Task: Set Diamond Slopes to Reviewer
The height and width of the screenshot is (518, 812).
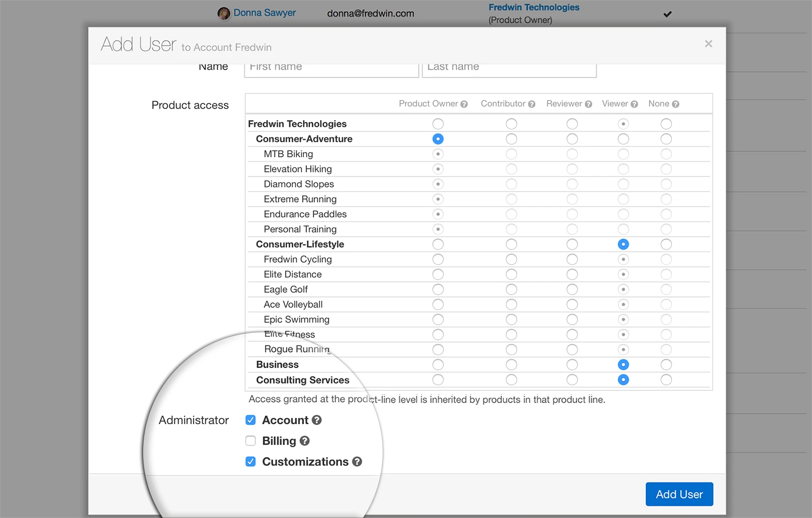Action: pyautogui.click(x=572, y=184)
